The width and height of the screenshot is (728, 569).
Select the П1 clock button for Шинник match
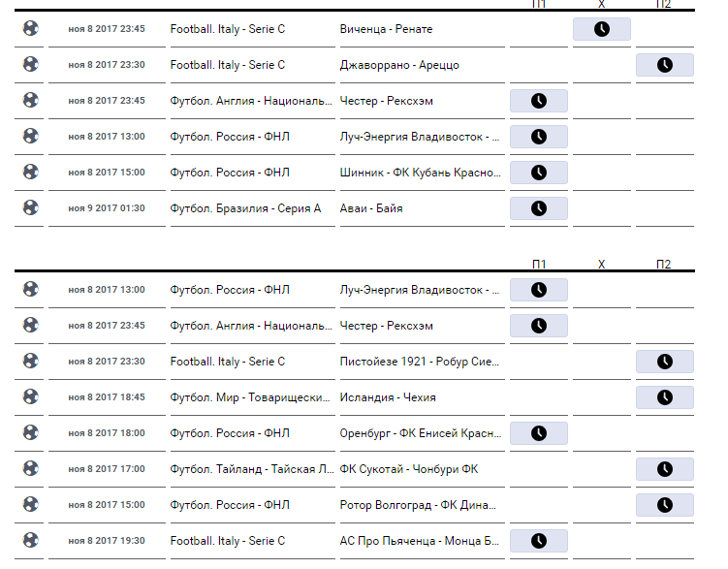[x=538, y=173]
